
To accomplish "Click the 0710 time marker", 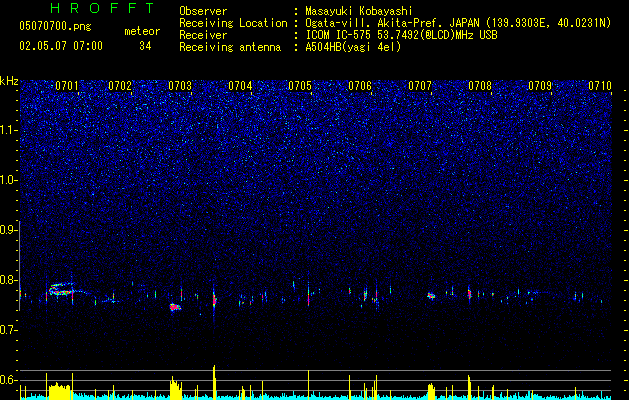I will tap(600, 86).
